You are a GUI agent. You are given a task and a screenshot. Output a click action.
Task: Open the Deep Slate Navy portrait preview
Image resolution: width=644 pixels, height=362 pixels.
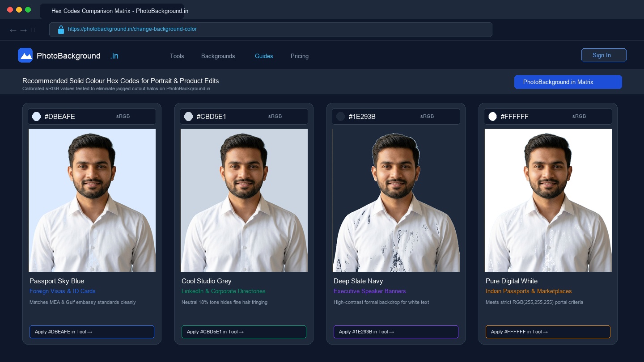(396, 200)
